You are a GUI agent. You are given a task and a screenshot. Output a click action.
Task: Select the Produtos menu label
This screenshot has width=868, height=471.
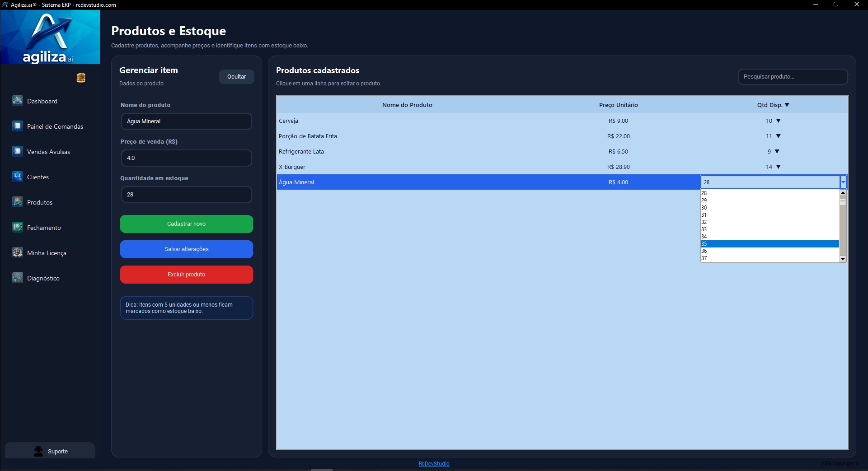40,202
